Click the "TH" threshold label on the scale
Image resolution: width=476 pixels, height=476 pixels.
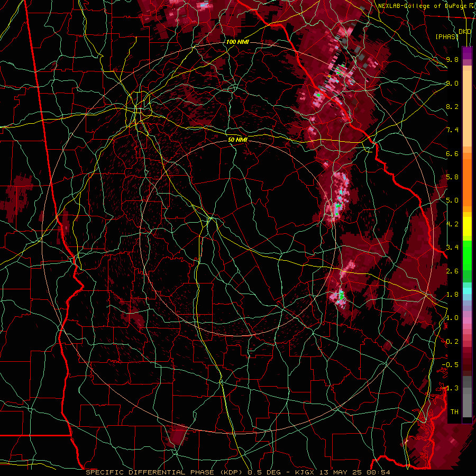(x=454, y=412)
